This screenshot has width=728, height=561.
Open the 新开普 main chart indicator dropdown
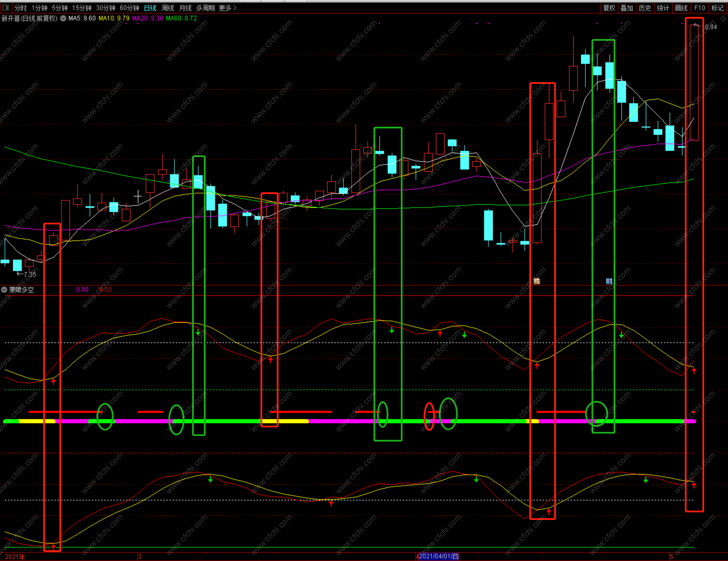click(x=63, y=18)
